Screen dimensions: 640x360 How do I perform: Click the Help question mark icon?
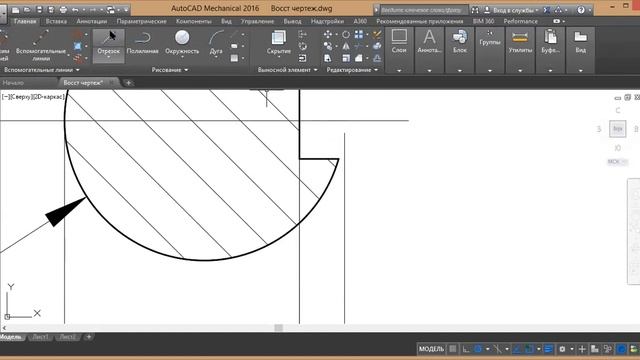pos(581,10)
